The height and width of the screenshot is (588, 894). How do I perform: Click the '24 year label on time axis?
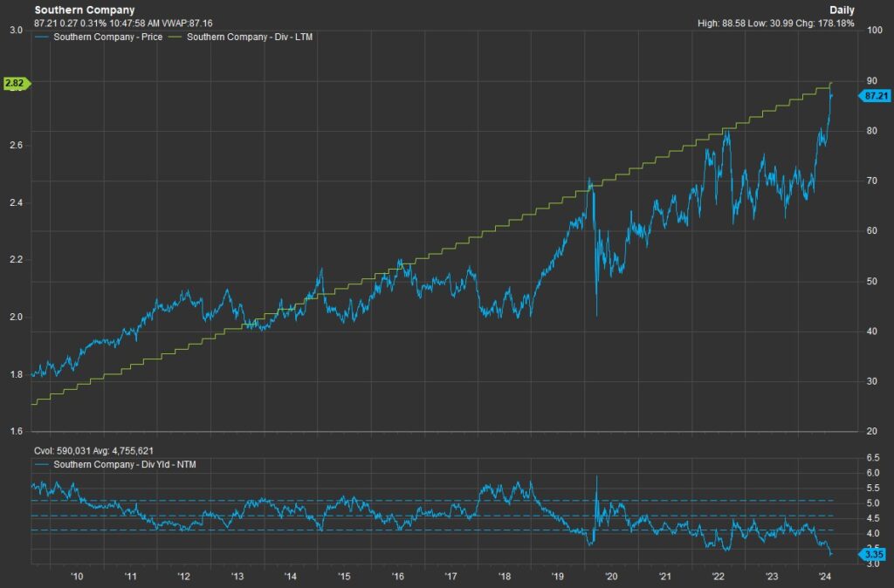click(825, 576)
